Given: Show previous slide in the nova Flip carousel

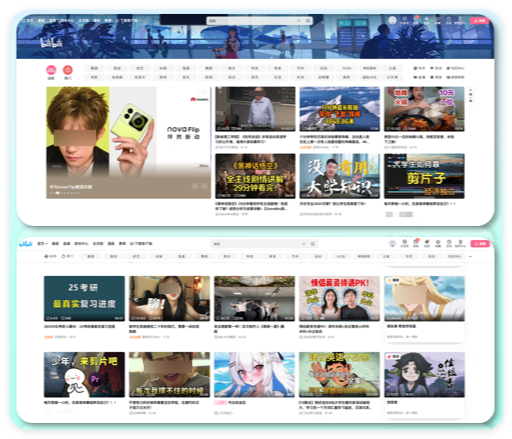Looking at the screenshot, I should (x=195, y=186).
